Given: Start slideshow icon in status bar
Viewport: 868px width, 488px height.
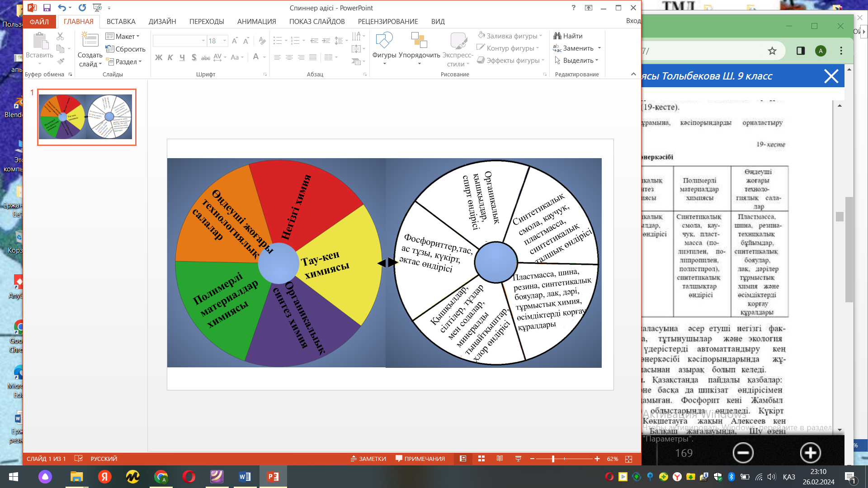Looking at the screenshot, I should tap(518, 459).
